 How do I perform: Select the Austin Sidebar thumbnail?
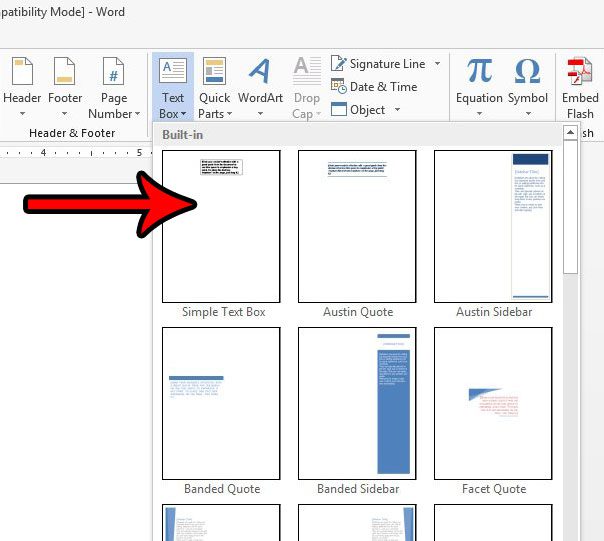[493, 226]
